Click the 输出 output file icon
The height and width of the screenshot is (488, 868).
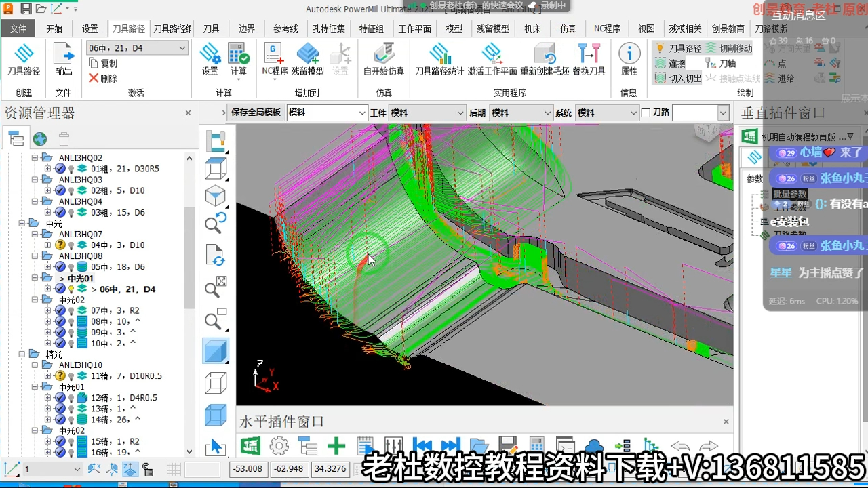pos(64,54)
